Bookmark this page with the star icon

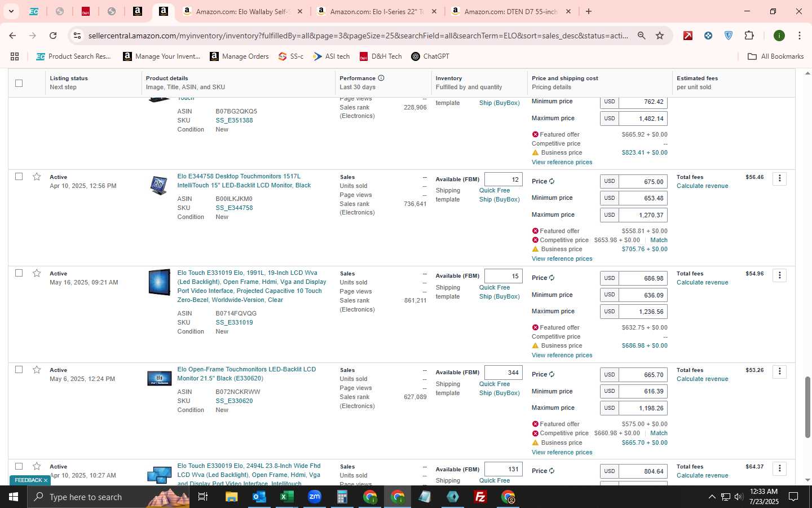(660, 36)
